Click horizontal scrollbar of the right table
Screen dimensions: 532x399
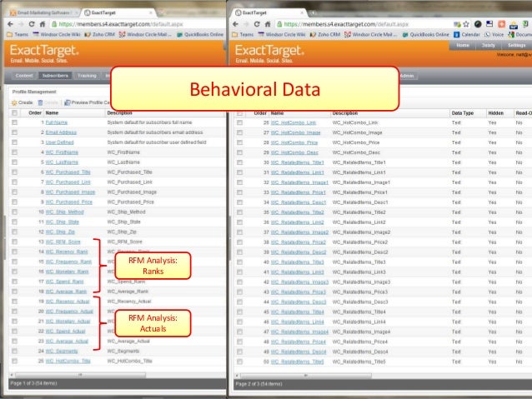click(306, 376)
